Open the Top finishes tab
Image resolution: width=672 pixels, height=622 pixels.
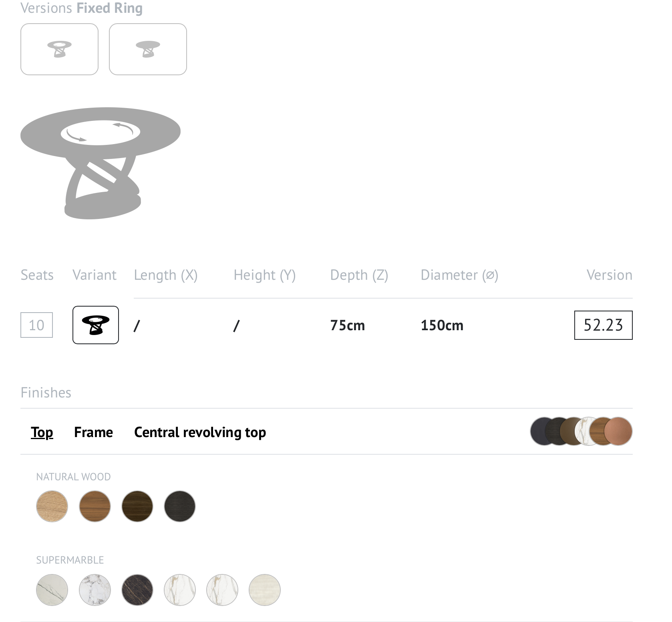pos(42,432)
